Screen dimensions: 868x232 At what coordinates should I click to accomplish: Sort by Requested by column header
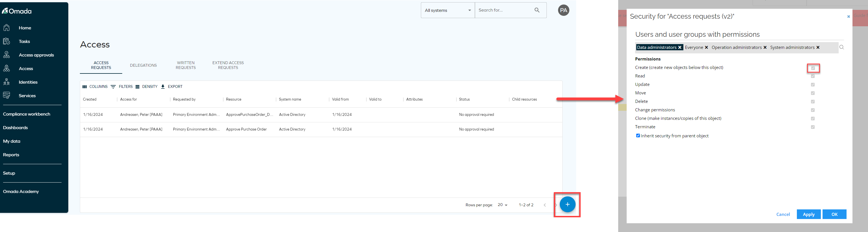click(184, 99)
